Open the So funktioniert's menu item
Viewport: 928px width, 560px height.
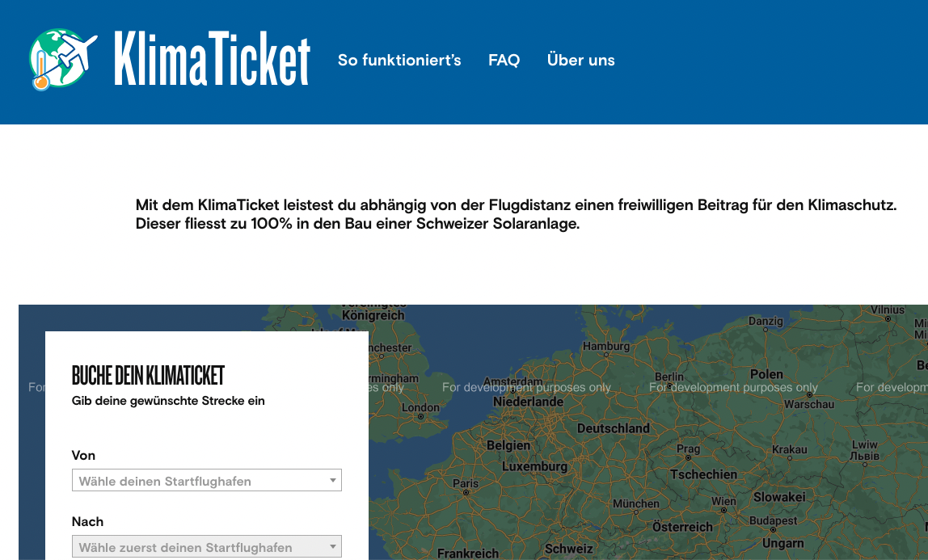coord(399,61)
